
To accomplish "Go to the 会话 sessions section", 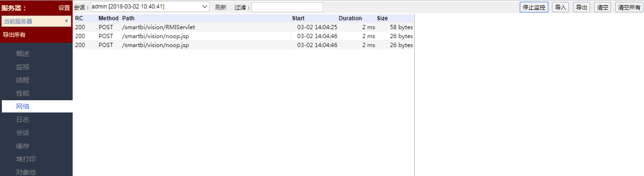I will click(23, 133).
